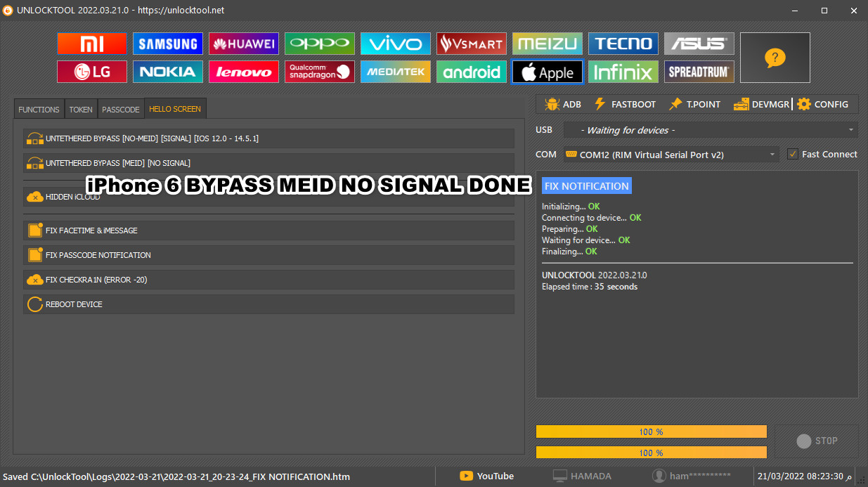Open the USB devices dropdown
The height and width of the screenshot is (487, 868).
click(x=711, y=130)
